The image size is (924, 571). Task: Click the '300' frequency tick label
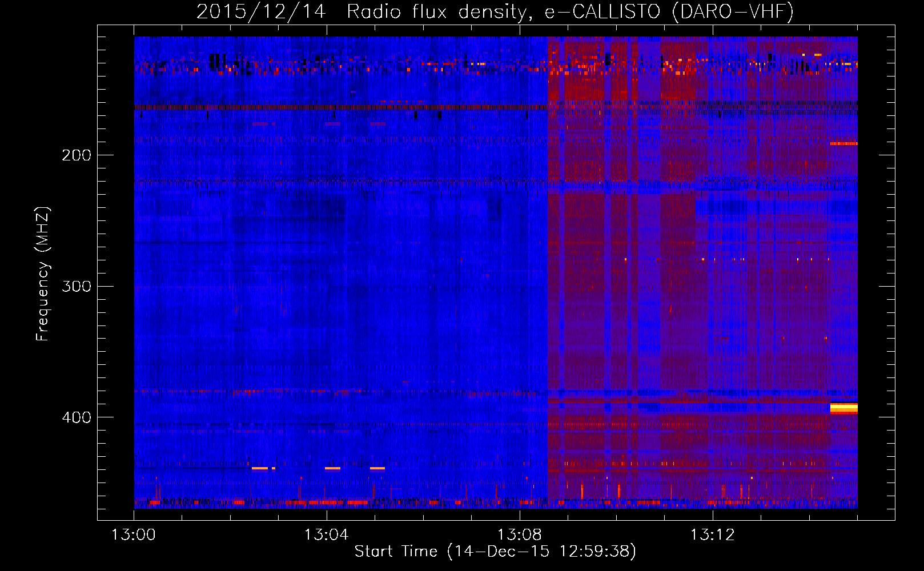point(77,286)
